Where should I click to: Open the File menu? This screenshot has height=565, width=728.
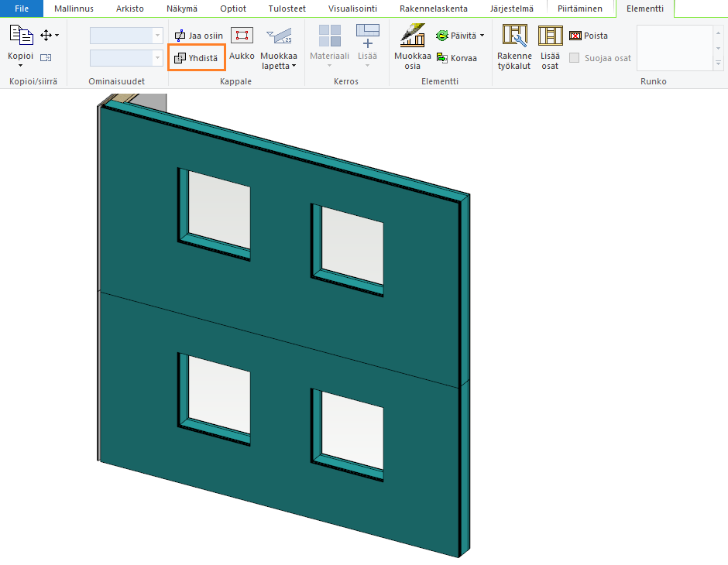(x=22, y=9)
